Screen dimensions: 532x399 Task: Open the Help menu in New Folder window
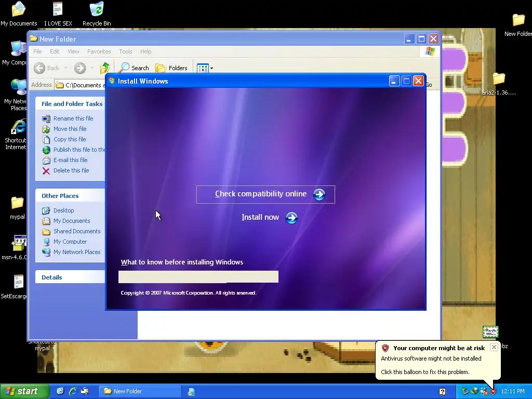[x=145, y=51]
